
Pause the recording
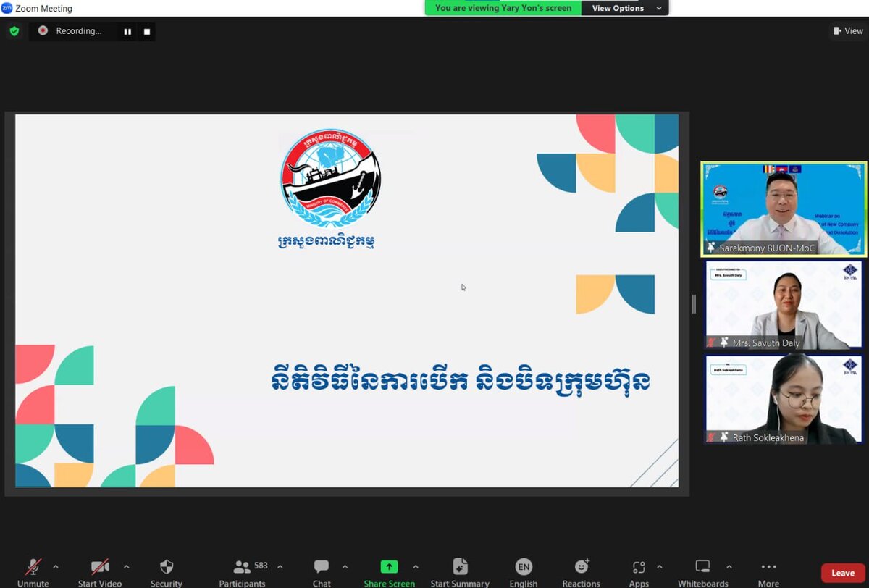127,31
